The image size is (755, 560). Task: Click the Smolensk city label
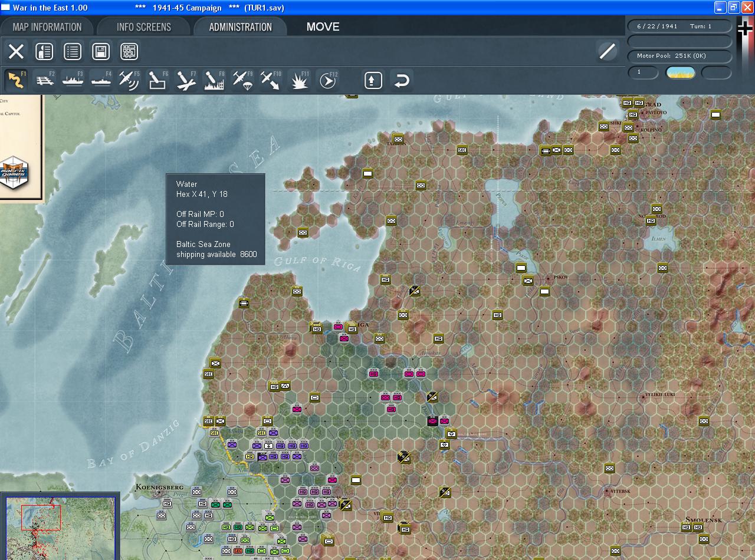(x=704, y=521)
